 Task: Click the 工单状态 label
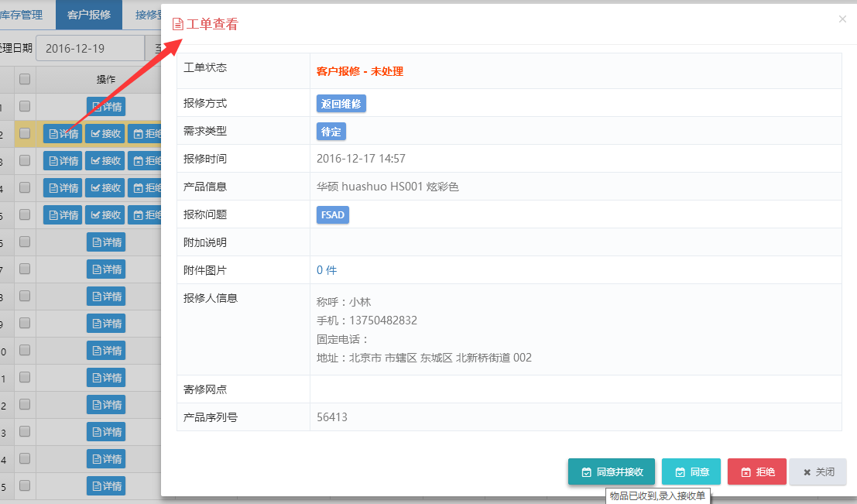(x=205, y=67)
